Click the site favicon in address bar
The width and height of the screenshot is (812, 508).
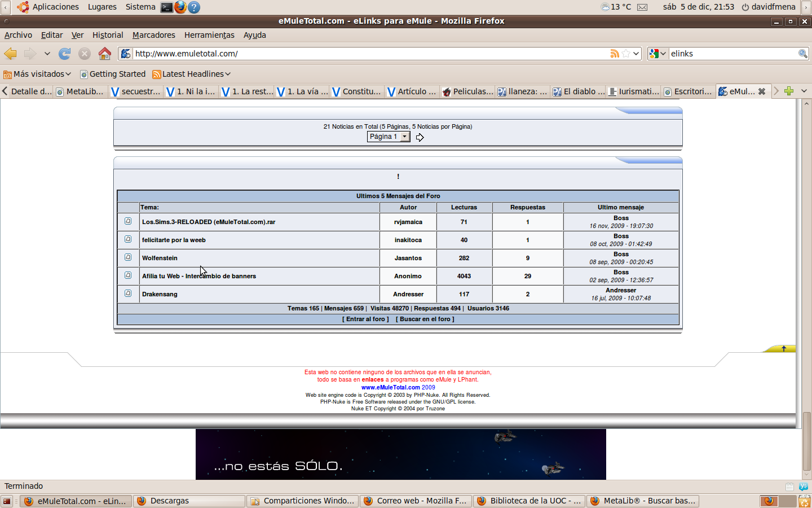point(126,54)
